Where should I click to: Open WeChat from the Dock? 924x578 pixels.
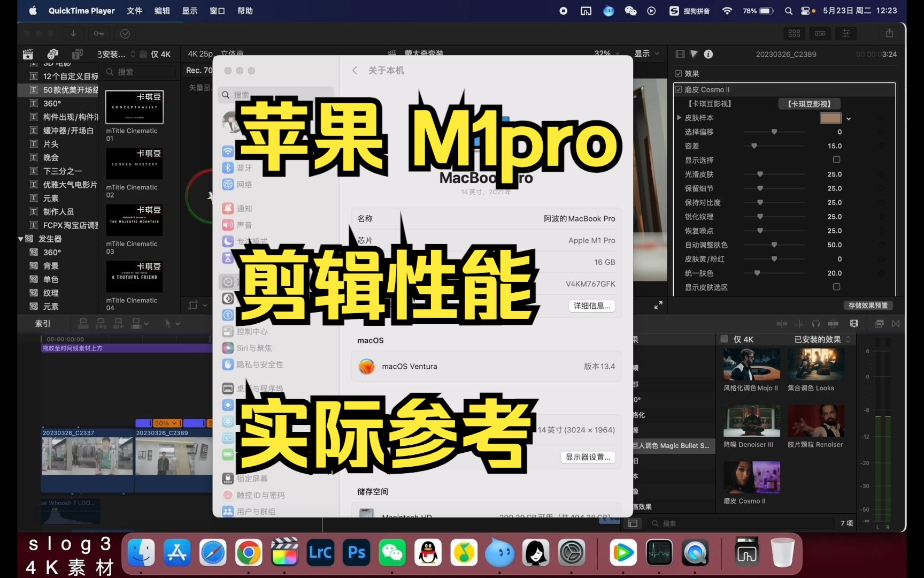click(392, 552)
